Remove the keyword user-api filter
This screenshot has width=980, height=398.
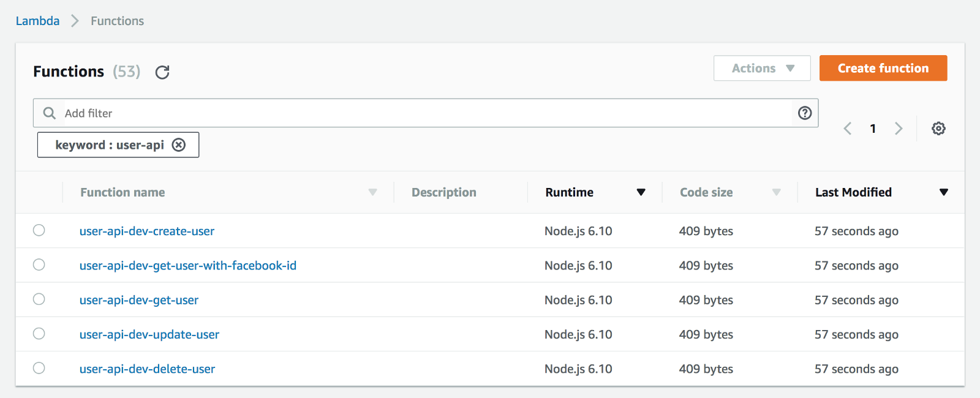click(x=179, y=145)
